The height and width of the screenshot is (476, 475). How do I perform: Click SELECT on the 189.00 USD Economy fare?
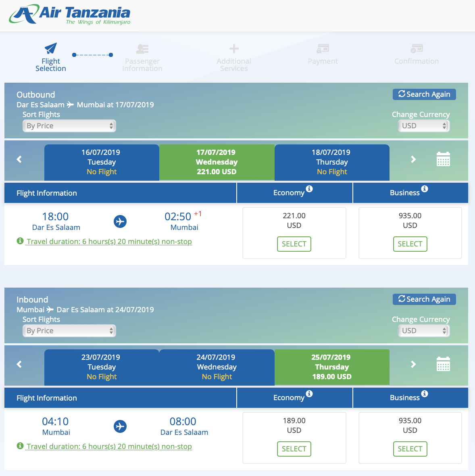tap(294, 449)
